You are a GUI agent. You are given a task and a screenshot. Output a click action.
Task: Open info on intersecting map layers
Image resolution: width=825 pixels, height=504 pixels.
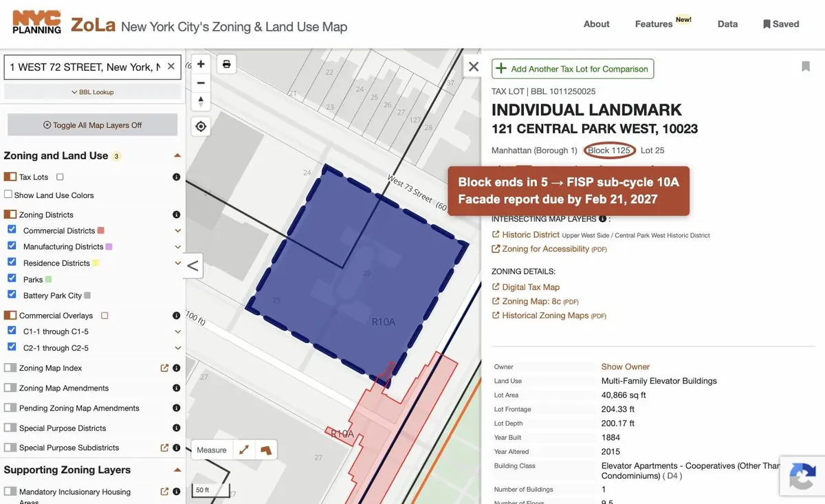point(602,219)
